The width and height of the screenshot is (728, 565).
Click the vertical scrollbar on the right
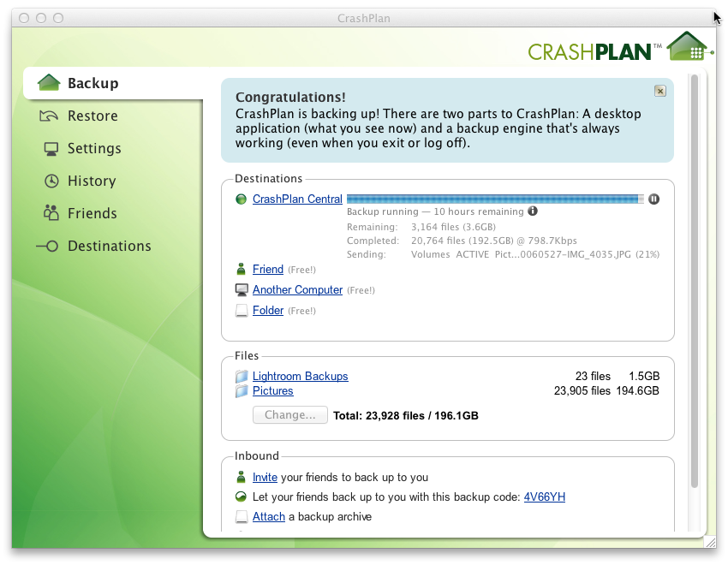point(694,282)
